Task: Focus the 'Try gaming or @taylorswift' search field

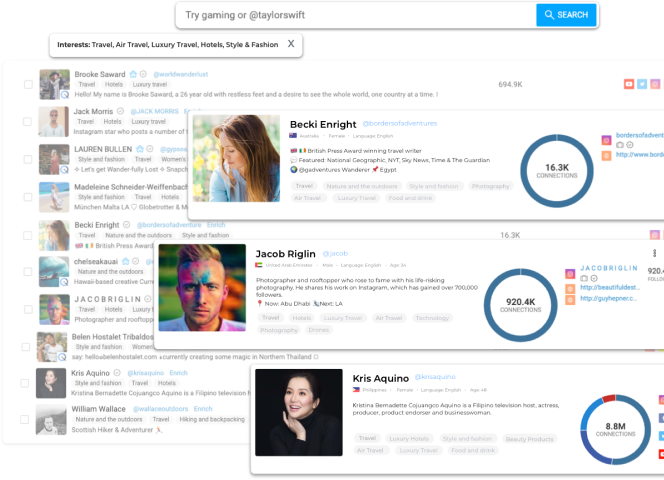Action: [356, 15]
